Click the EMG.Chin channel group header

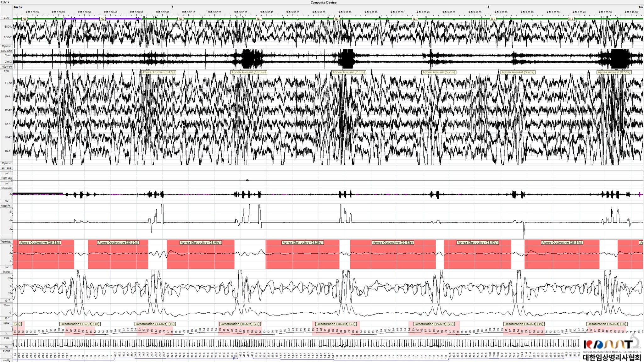pyautogui.click(x=6, y=51)
